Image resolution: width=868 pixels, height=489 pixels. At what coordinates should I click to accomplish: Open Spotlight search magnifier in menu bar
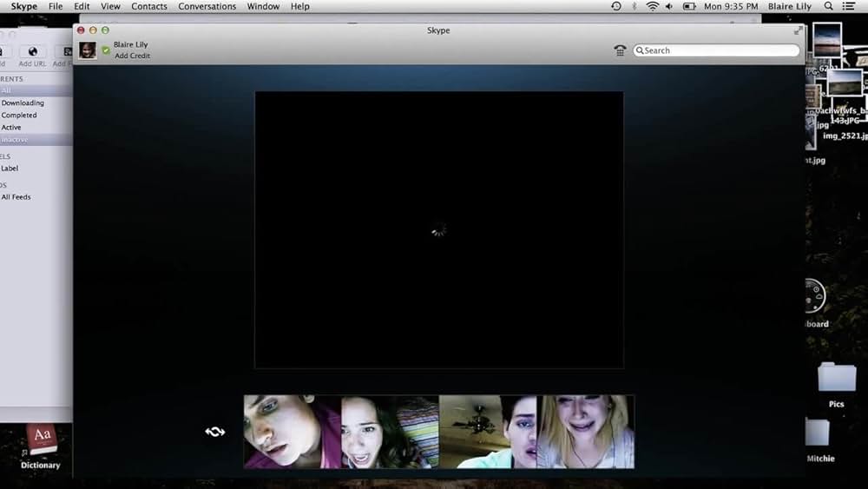pos(830,6)
